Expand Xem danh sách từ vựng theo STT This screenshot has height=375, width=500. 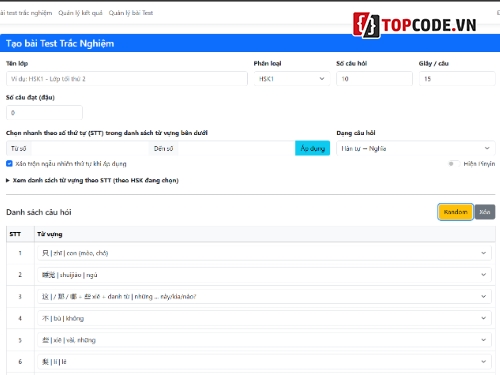click(x=92, y=180)
